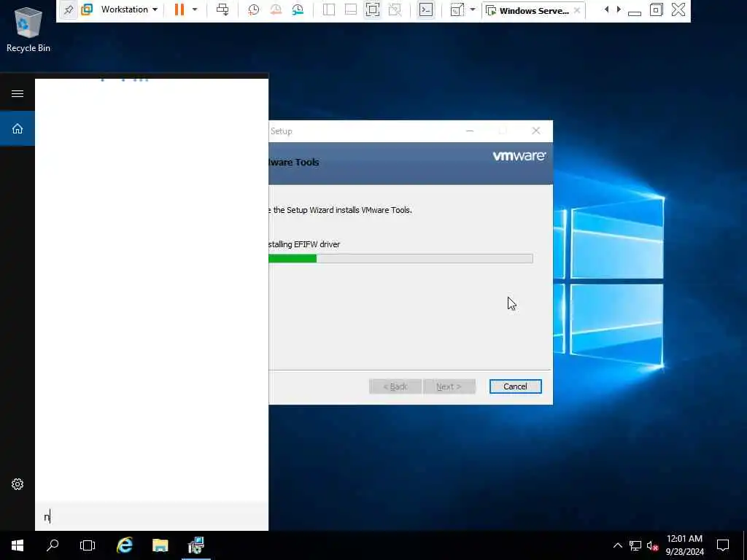Take a snapshot of the VM
747x560 pixels.
pos(253,9)
